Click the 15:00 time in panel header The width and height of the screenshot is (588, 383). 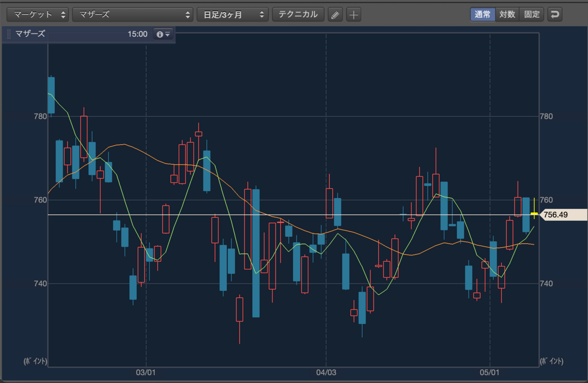pos(137,34)
